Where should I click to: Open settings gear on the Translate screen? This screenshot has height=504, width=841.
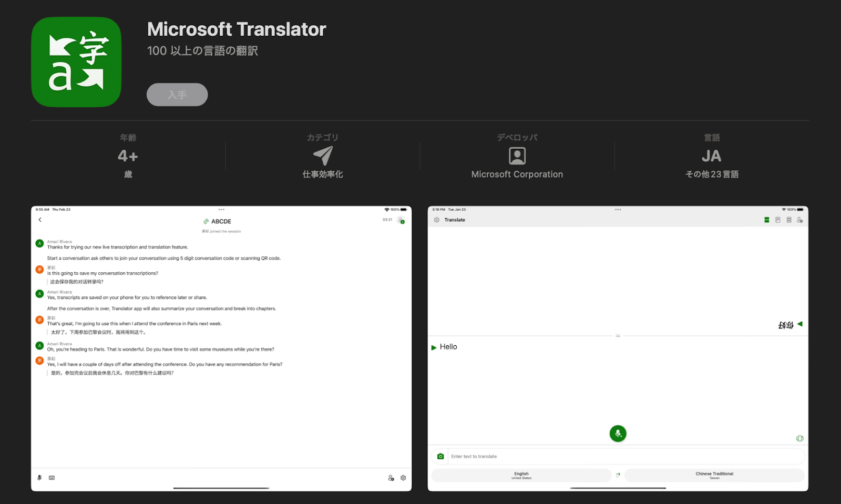tap(436, 220)
